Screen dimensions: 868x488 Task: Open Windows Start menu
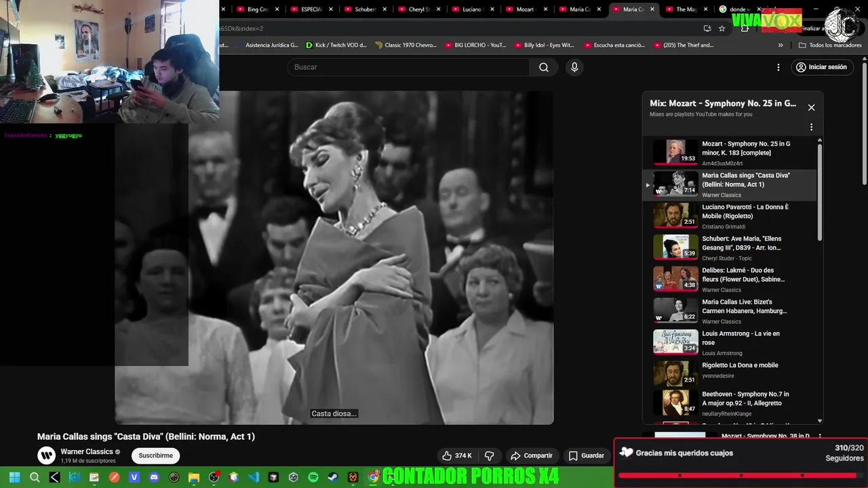point(14,478)
